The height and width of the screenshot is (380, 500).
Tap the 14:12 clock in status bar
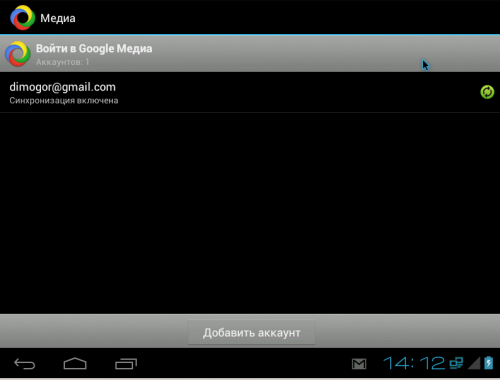coord(414,363)
